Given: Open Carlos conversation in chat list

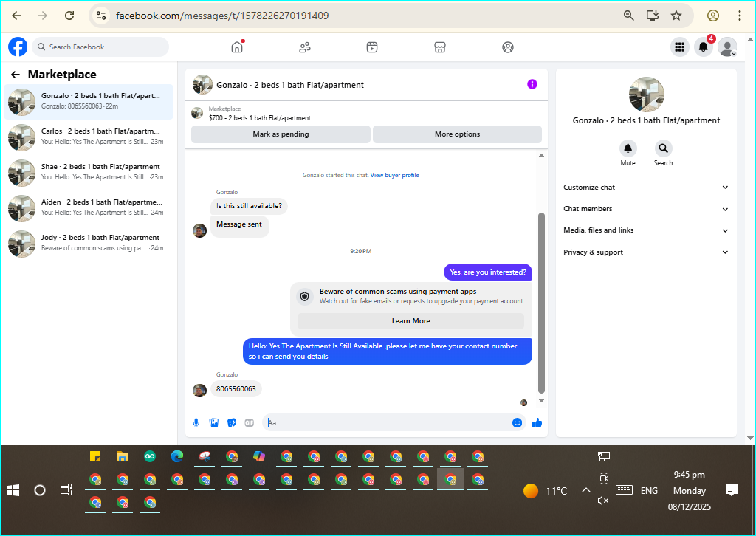Looking at the screenshot, I should (x=89, y=137).
